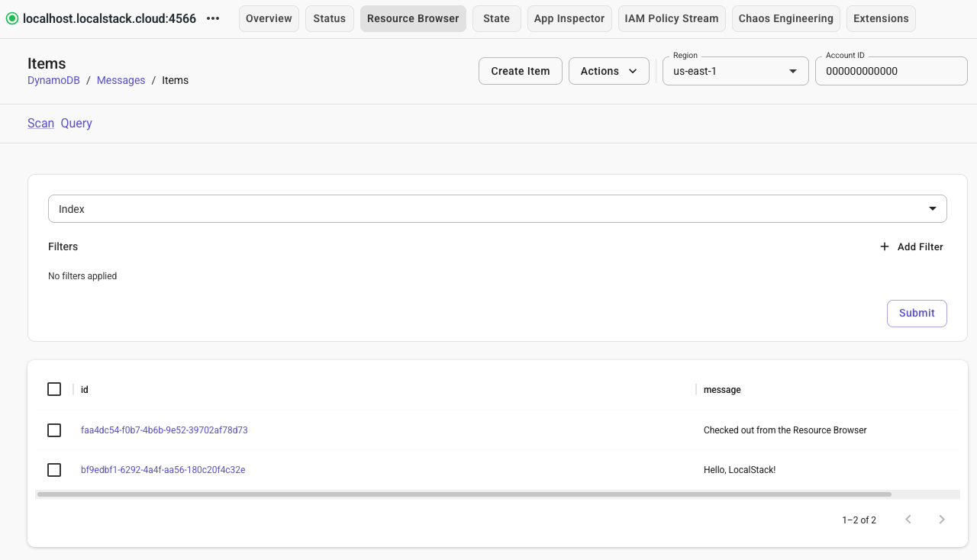977x560 pixels.
Task: Open the Index dropdown
Action: [x=498, y=209]
